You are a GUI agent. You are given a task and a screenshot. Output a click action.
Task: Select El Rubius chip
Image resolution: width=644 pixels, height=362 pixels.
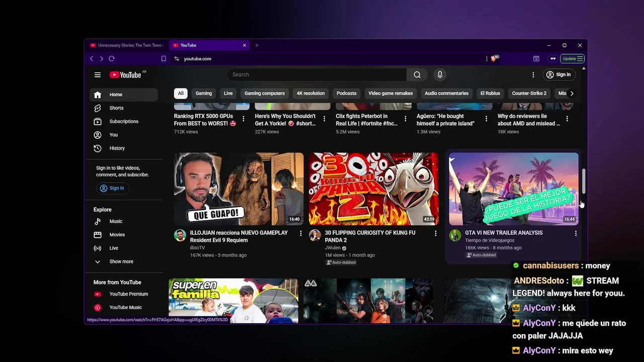(490, 93)
